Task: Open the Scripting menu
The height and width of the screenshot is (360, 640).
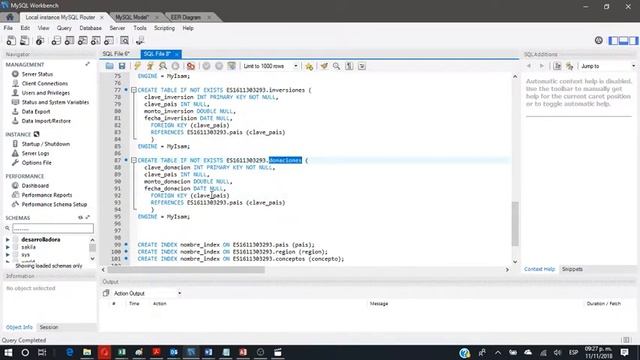Action: click(164, 28)
